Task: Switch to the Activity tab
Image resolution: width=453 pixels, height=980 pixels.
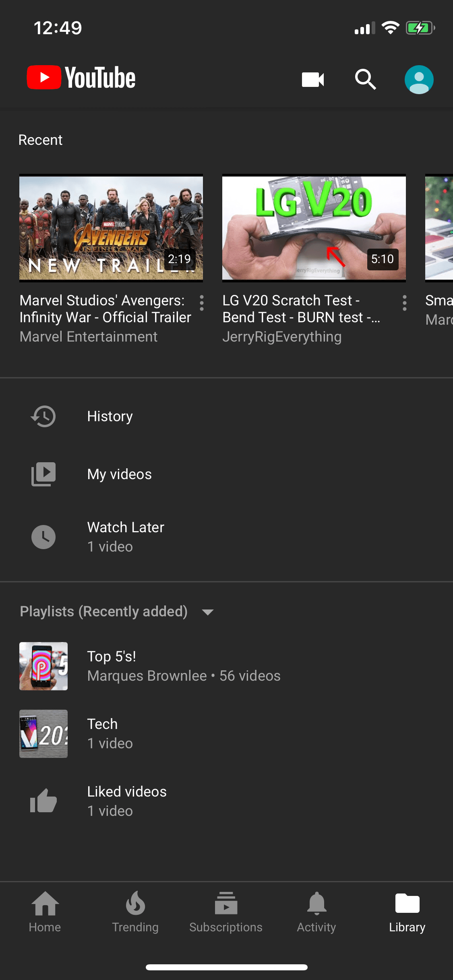Action: pos(316,912)
